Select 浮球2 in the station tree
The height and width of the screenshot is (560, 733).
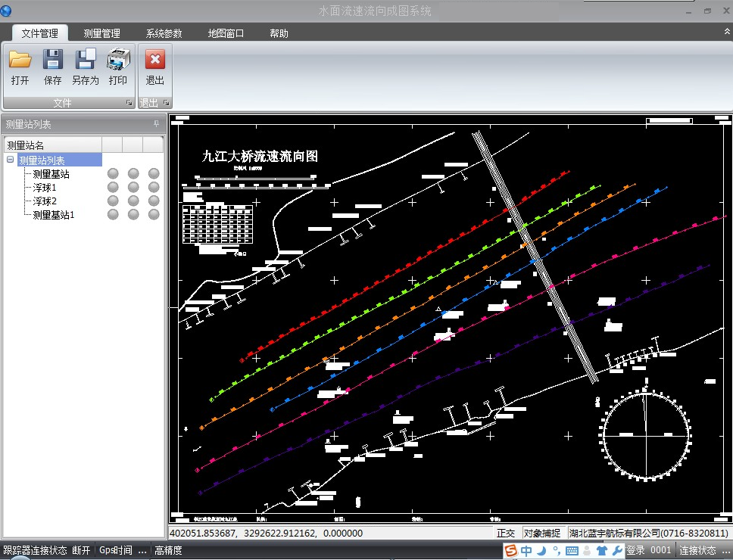click(45, 201)
